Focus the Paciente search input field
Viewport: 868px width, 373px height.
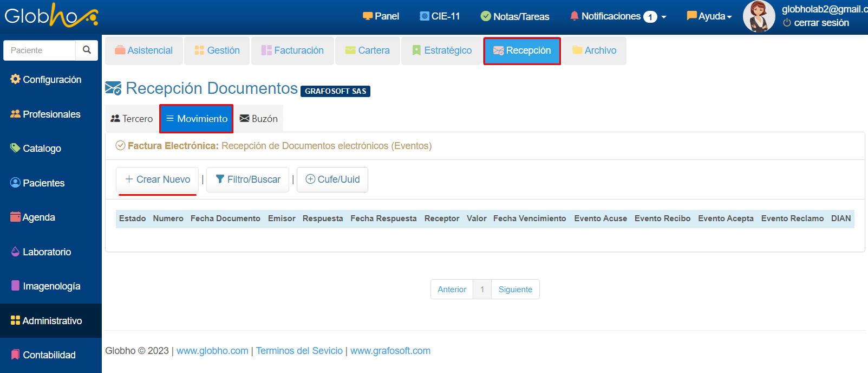pos(40,50)
